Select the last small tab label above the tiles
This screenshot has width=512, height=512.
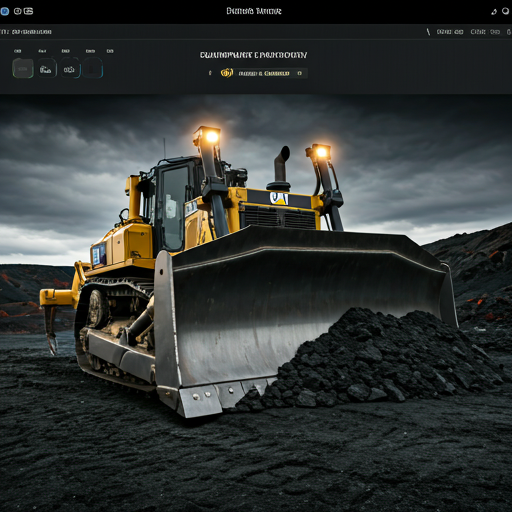click(110, 51)
